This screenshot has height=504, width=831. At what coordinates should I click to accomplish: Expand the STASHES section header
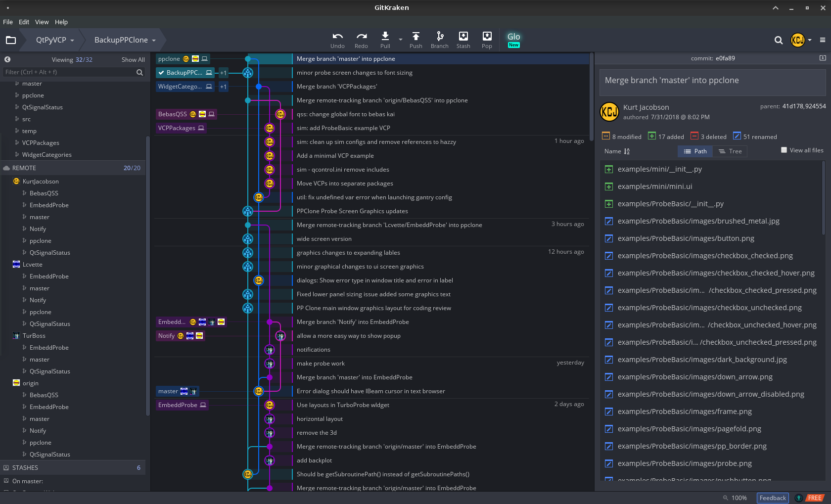click(73, 468)
